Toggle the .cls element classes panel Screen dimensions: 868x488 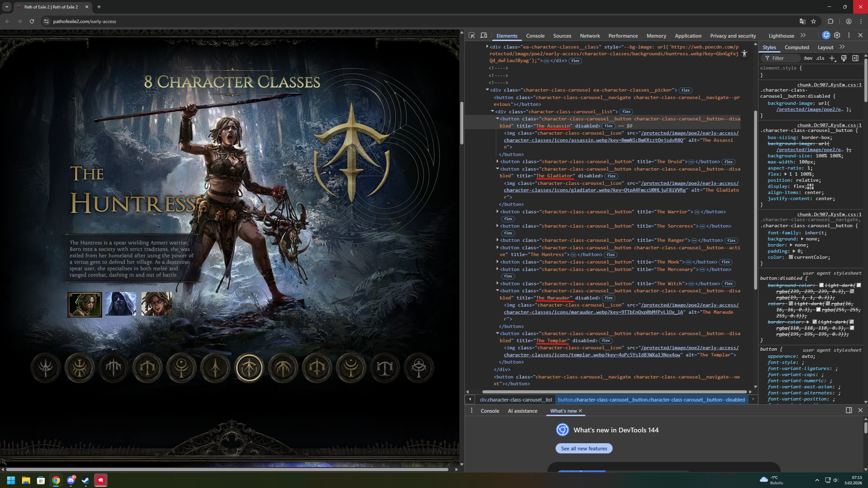pyautogui.click(x=821, y=58)
